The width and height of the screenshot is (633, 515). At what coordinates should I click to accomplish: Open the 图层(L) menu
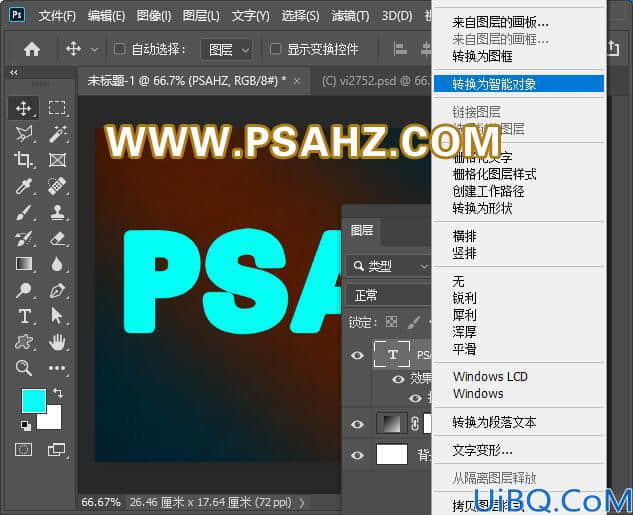point(201,16)
